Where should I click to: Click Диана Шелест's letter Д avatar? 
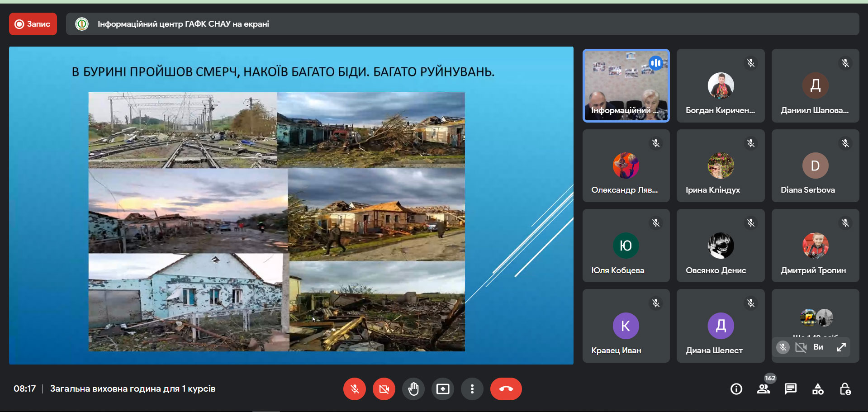click(721, 326)
